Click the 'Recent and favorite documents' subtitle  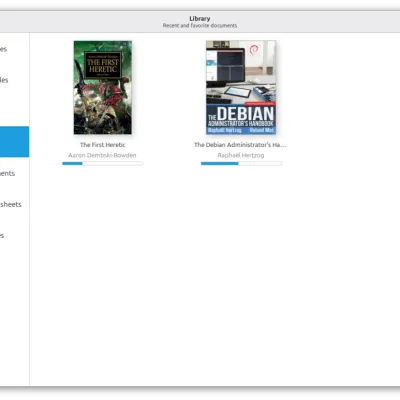point(200,25)
